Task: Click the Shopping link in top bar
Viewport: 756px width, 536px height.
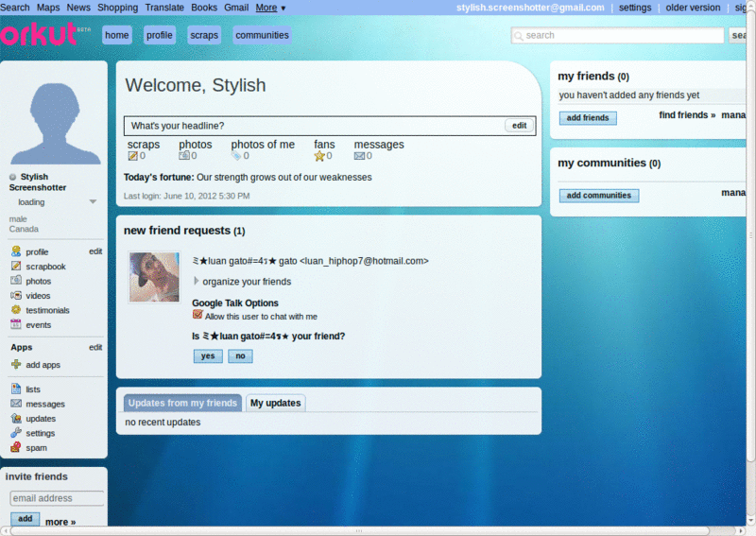Action: click(117, 8)
